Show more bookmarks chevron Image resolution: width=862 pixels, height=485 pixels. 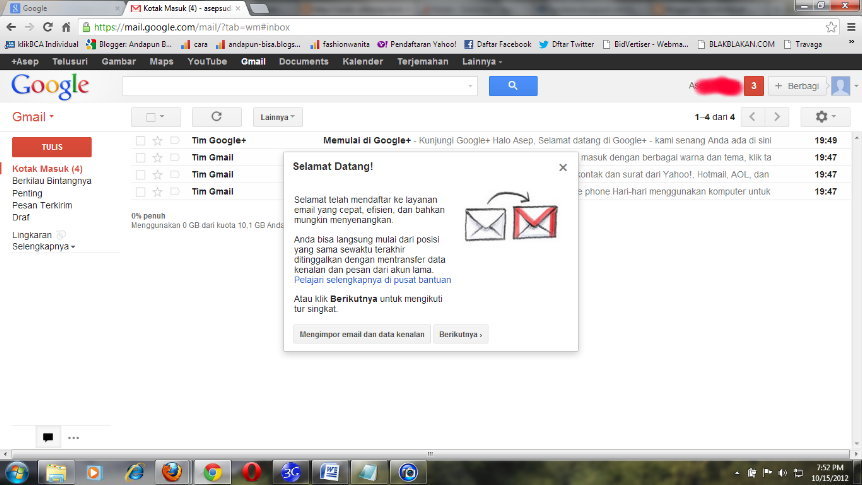pyautogui.click(x=851, y=42)
